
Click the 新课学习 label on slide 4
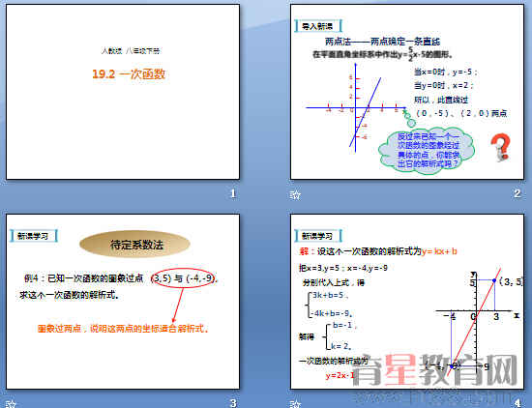317,236
